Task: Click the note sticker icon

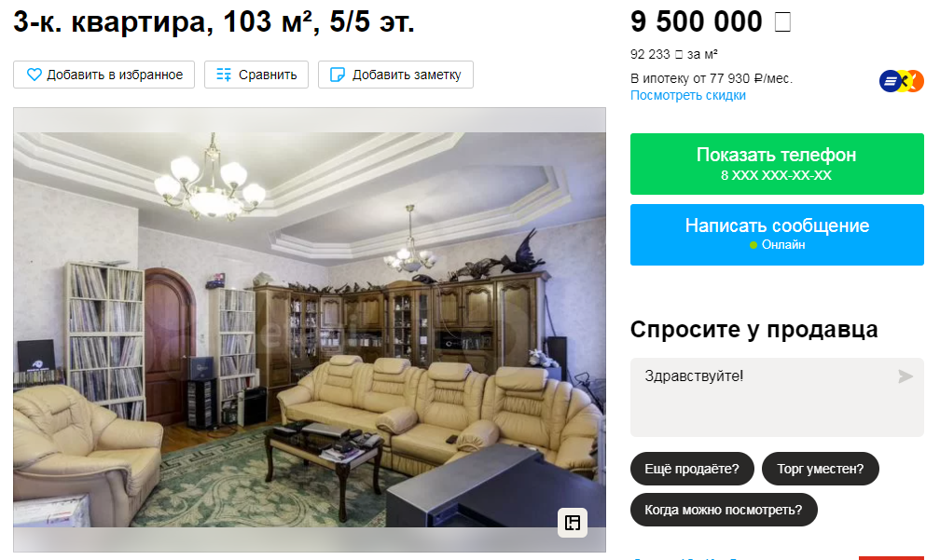Action: (338, 75)
